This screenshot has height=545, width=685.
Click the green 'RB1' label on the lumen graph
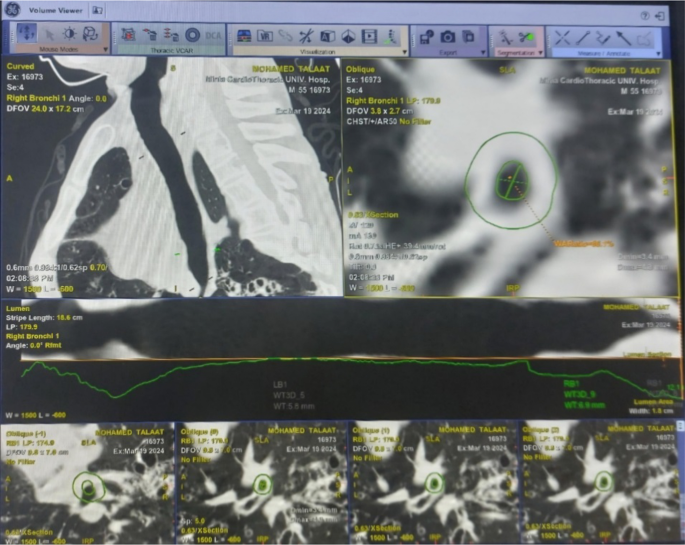pos(571,384)
